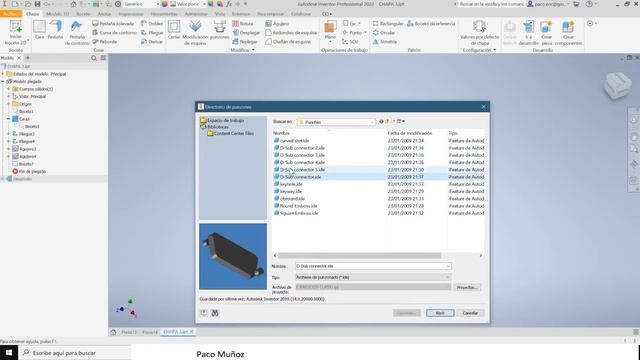
Task: Click the Reborde hem tool
Action: click(104, 42)
